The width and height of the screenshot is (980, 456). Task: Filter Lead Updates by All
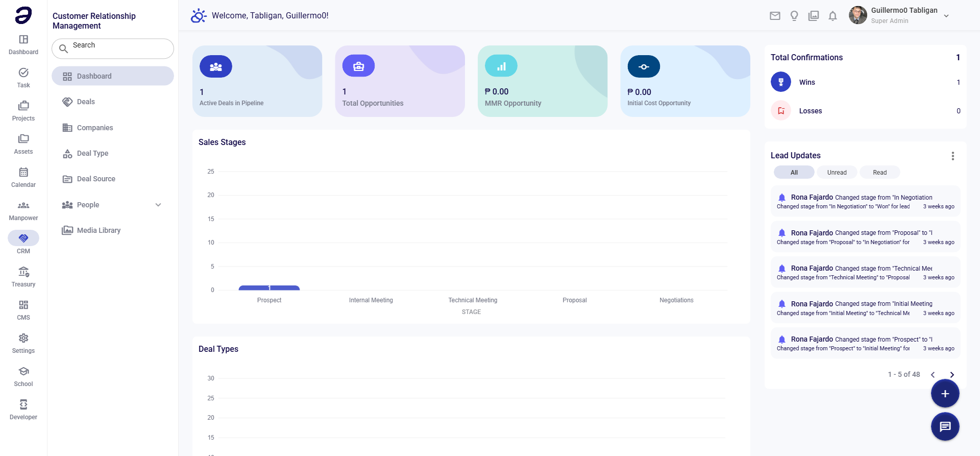click(x=794, y=173)
